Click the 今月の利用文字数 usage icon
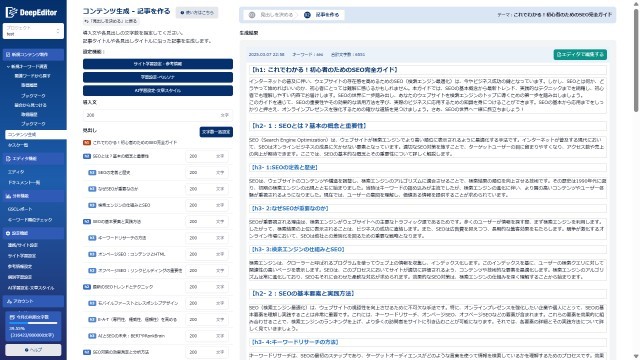 coord(12,317)
